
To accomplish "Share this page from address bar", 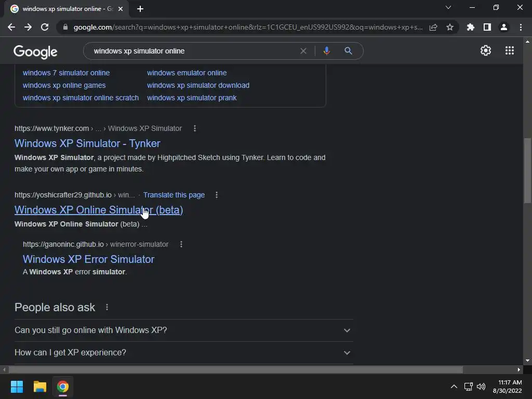I will coord(433,27).
